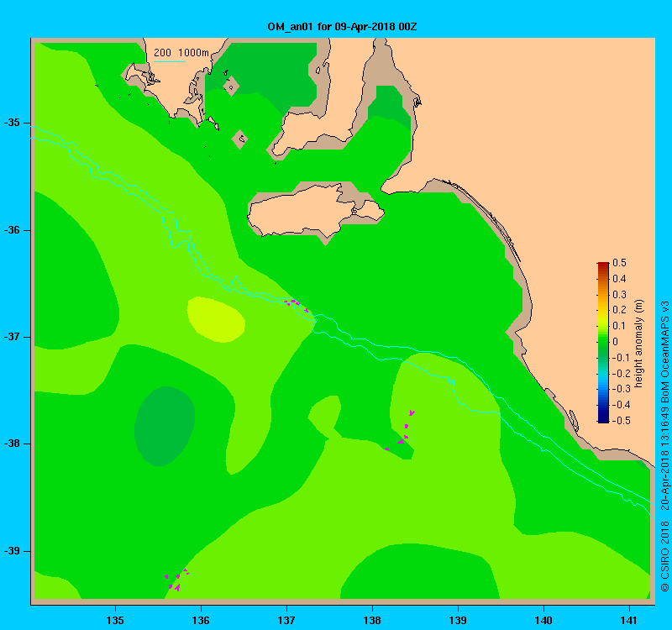Click the 'height anomaly (m)' colorbar label
Viewport: 672px width, 630px height.
tap(639, 344)
